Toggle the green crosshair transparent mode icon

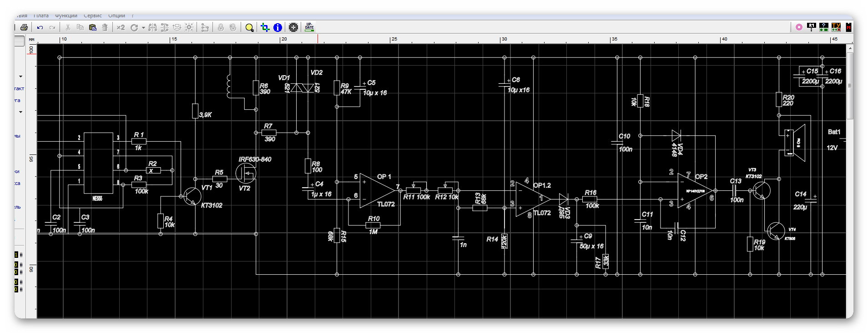pyautogui.click(x=265, y=27)
